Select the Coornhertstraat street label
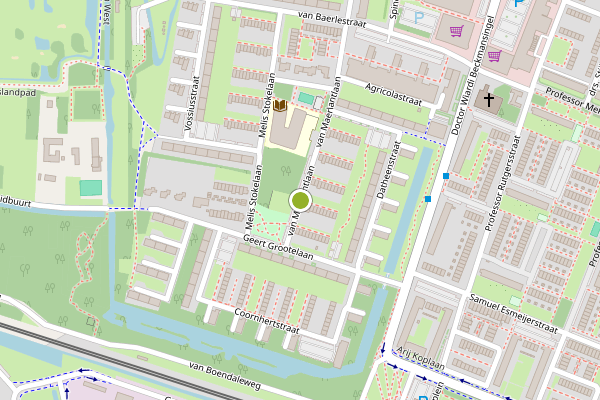 point(266,320)
